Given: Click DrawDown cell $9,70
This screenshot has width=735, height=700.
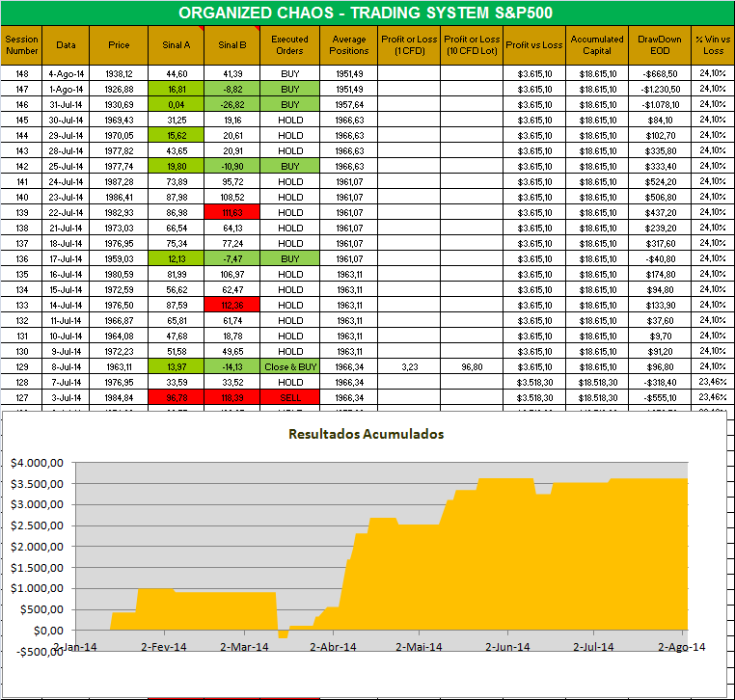Looking at the screenshot, I should [660, 336].
